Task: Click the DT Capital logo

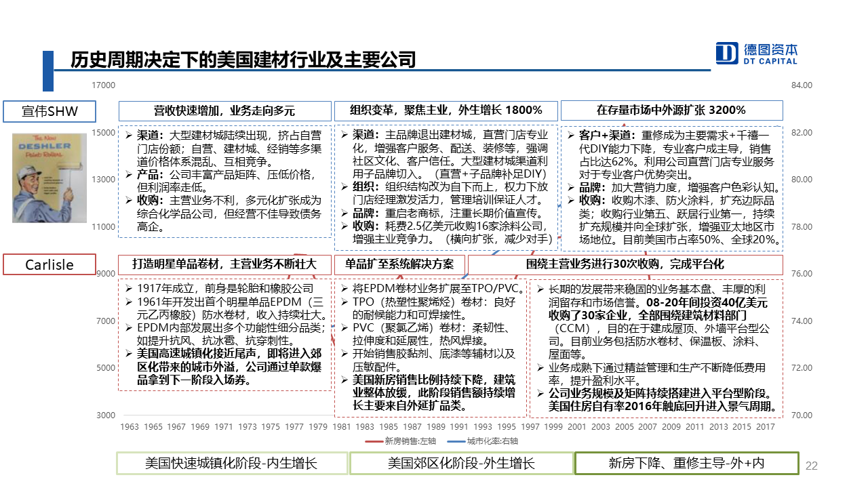Action: click(757, 53)
